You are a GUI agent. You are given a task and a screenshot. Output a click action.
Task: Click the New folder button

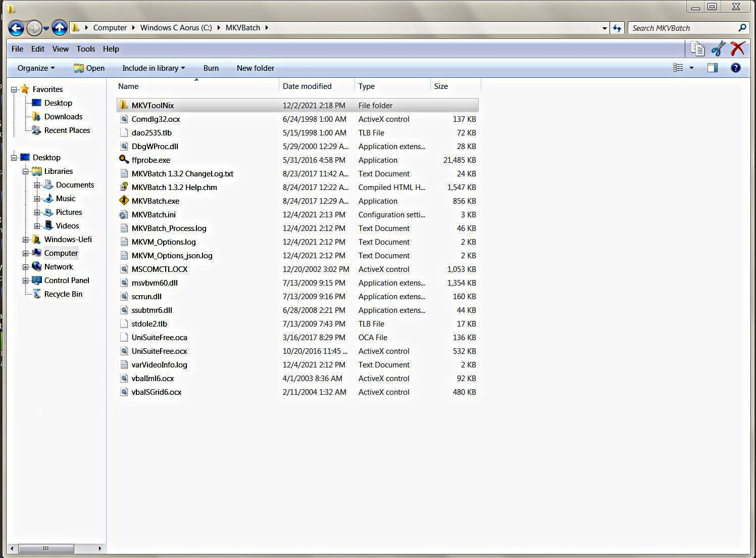pyautogui.click(x=256, y=68)
